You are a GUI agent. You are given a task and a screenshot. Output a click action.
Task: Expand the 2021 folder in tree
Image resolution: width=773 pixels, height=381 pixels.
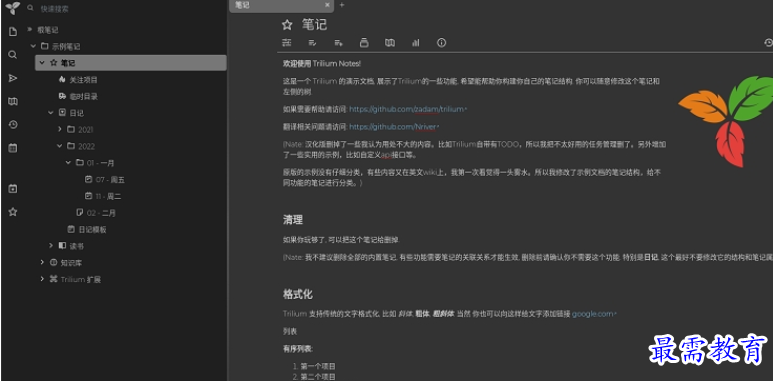click(60, 129)
